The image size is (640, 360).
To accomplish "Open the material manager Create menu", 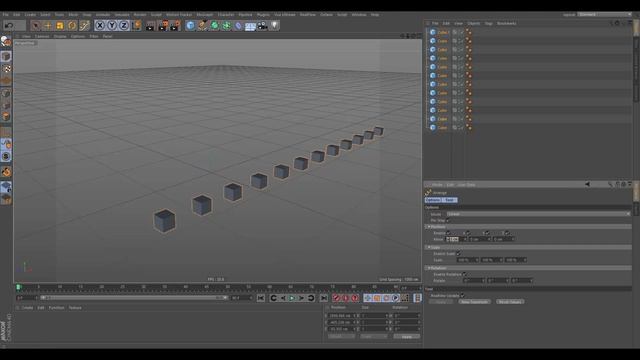I will (27, 308).
